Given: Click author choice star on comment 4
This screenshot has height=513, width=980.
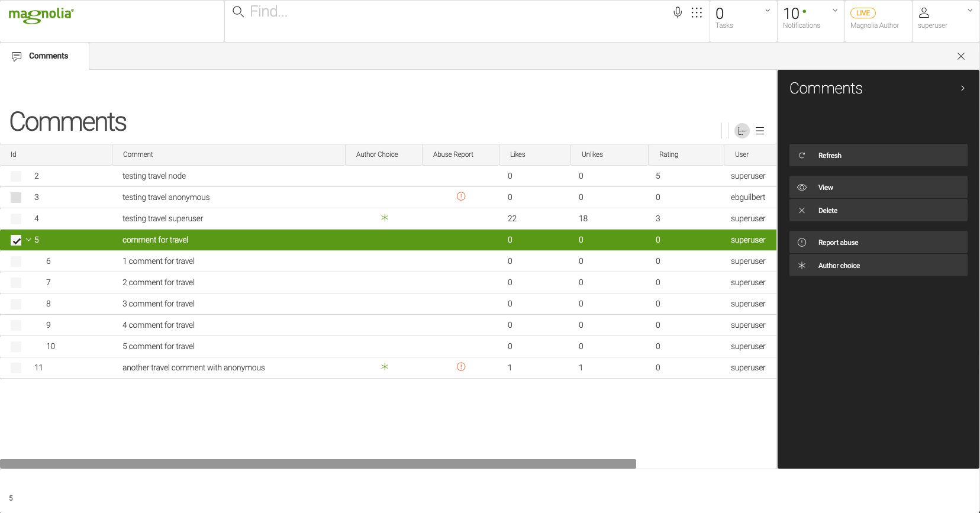Looking at the screenshot, I should 385,218.
